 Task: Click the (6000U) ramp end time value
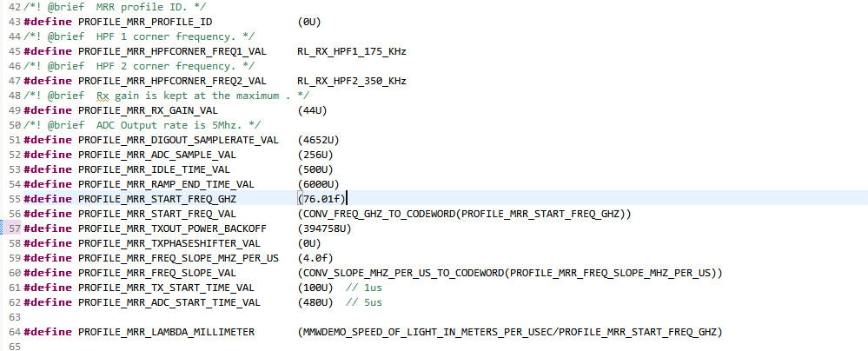click(318, 184)
